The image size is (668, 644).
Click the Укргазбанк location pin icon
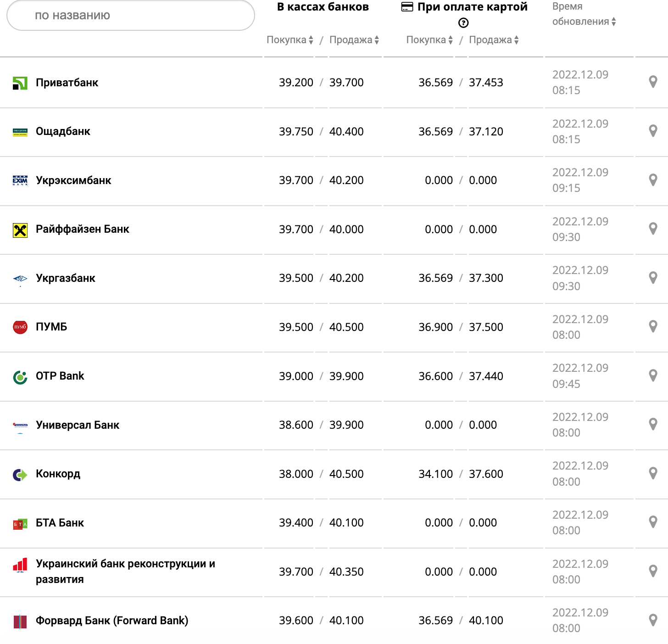point(653,278)
